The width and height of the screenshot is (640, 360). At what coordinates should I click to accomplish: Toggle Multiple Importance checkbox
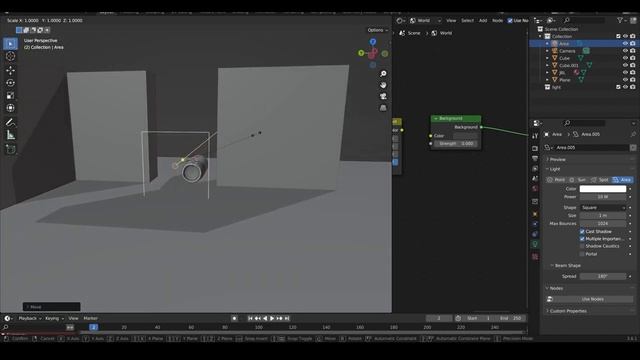(582, 239)
